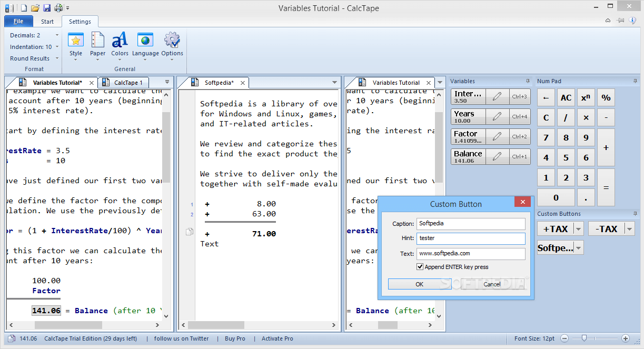Click the font size increase plus icon

coord(626,338)
